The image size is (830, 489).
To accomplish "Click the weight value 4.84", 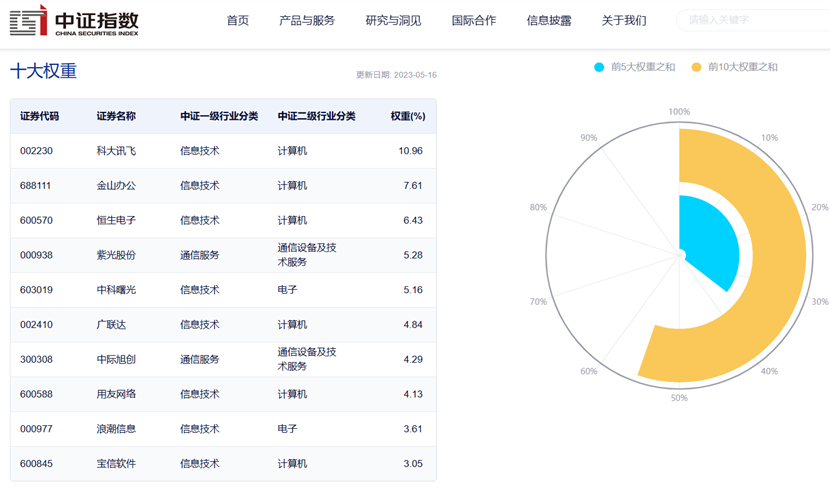I will (x=413, y=324).
